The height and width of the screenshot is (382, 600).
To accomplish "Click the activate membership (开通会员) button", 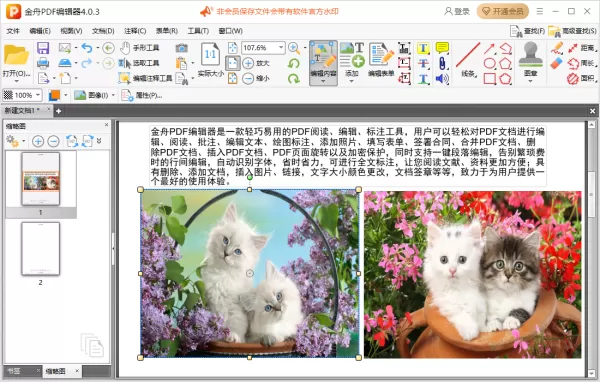I will pyautogui.click(x=503, y=11).
